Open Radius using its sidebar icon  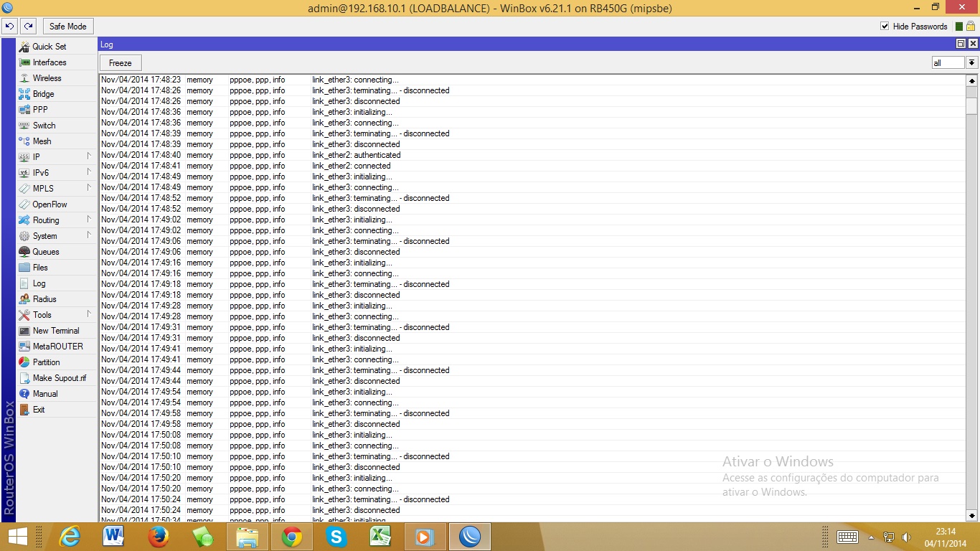(x=24, y=299)
